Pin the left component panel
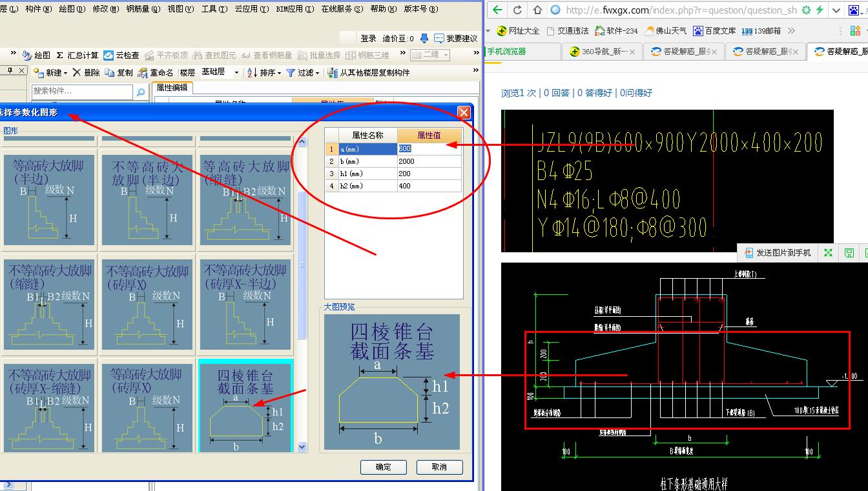This screenshot has height=491, width=868. 10,70
